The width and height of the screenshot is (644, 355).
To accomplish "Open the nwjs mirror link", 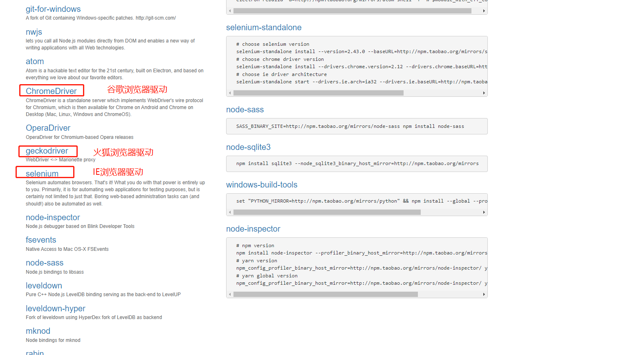I will pyautogui.click(x=34, y=32).
